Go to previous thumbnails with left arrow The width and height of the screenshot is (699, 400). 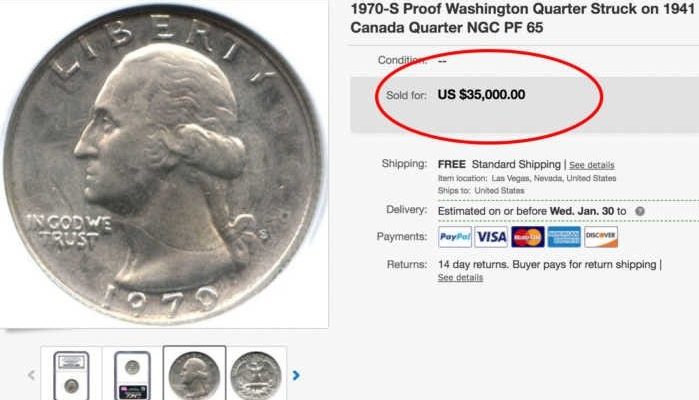point(31,375)
